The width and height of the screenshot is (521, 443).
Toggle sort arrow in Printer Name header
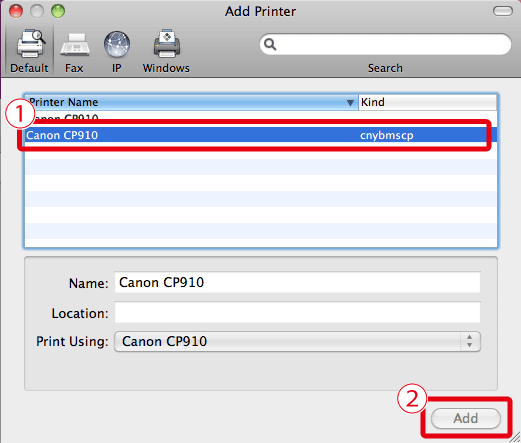(x=350, y=103)
